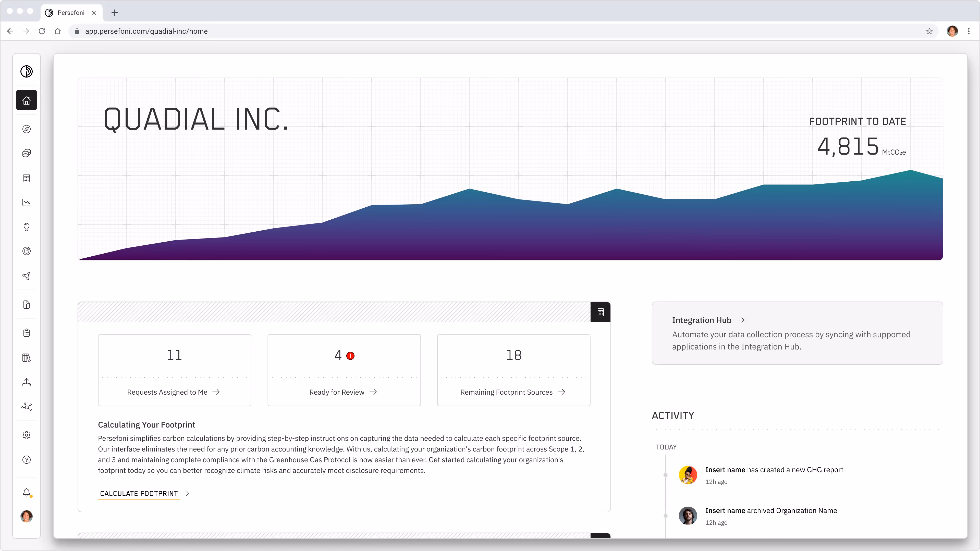Click the lock icon in address bar
This screenshot has width=980, height=551.
[77, 31]
